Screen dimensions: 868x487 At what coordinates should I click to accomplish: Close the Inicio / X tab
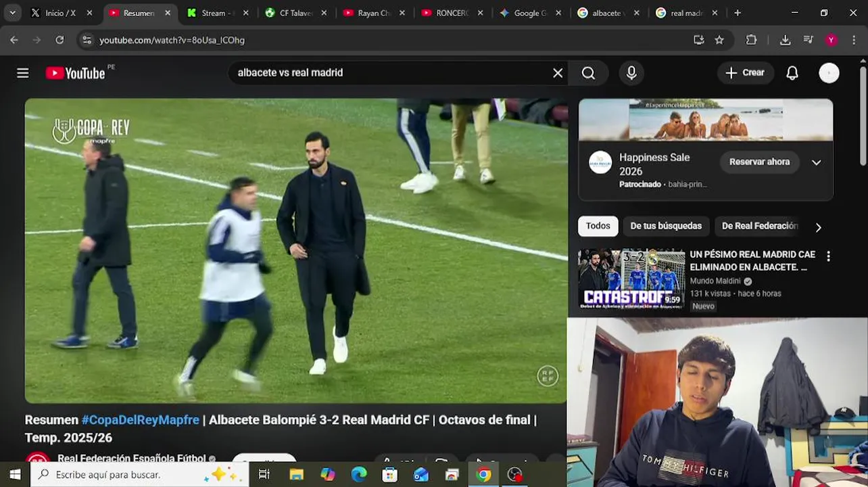(x=89, y=13)
